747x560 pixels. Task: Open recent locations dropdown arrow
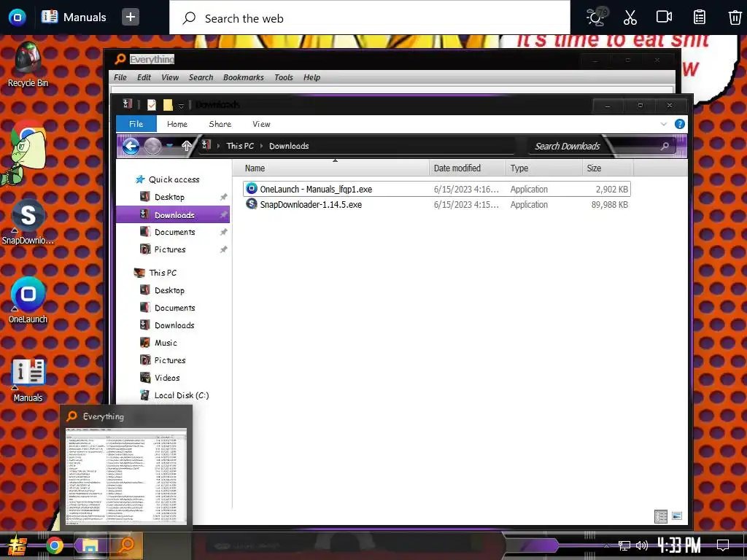pyautogui.click(x=169, y=146)
